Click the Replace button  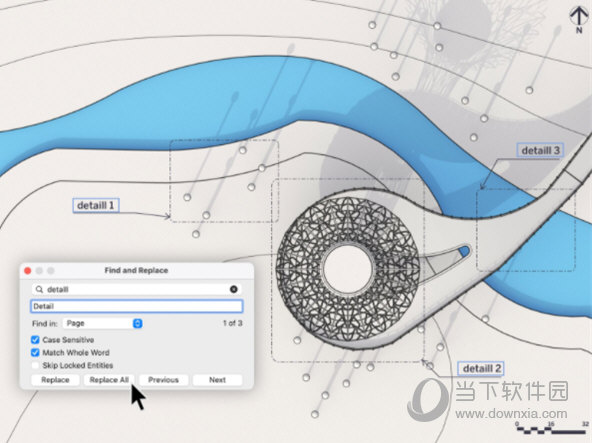(x=55, y=380)
